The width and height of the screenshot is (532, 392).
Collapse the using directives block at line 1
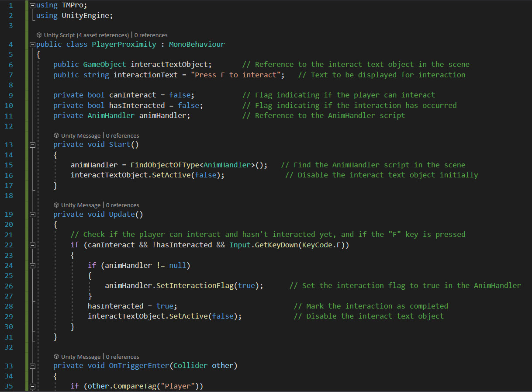32,5
